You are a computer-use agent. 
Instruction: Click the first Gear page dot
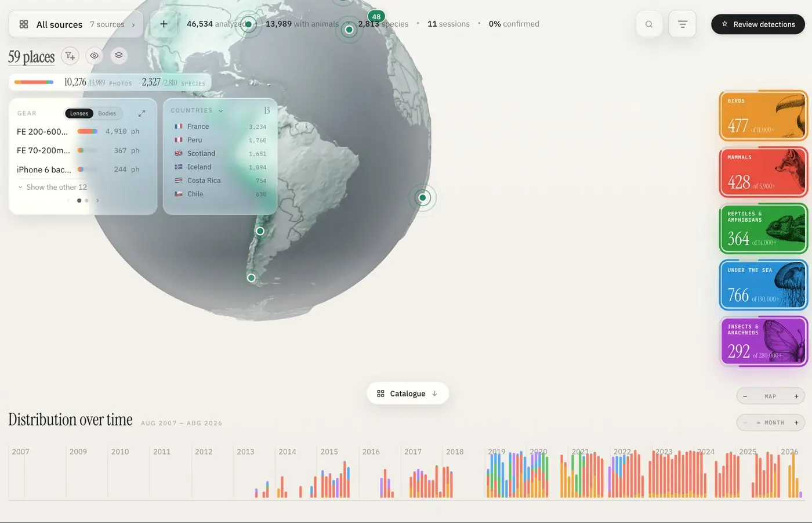79,201
